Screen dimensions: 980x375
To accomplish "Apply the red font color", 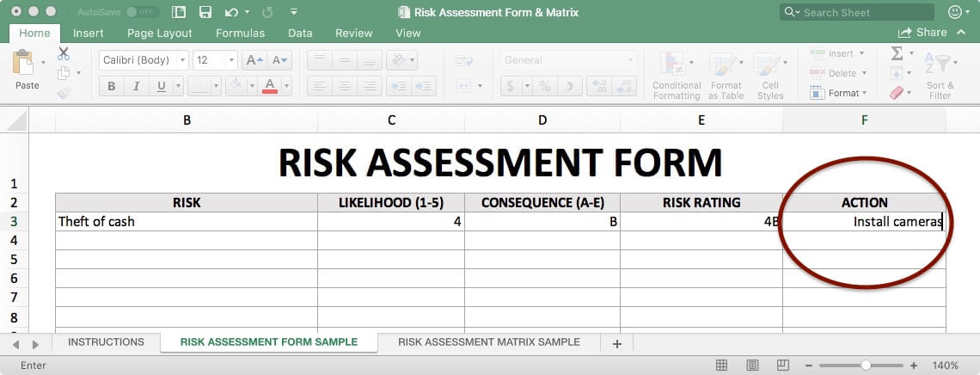I will (x=270, y=86).
